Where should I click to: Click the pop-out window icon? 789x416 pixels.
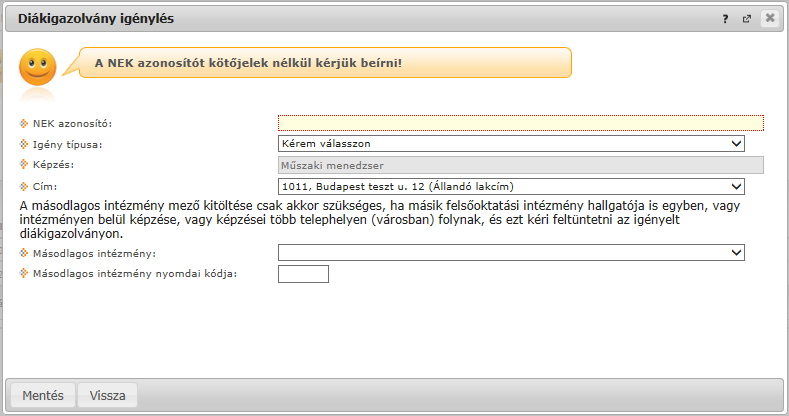coord(747,19)
